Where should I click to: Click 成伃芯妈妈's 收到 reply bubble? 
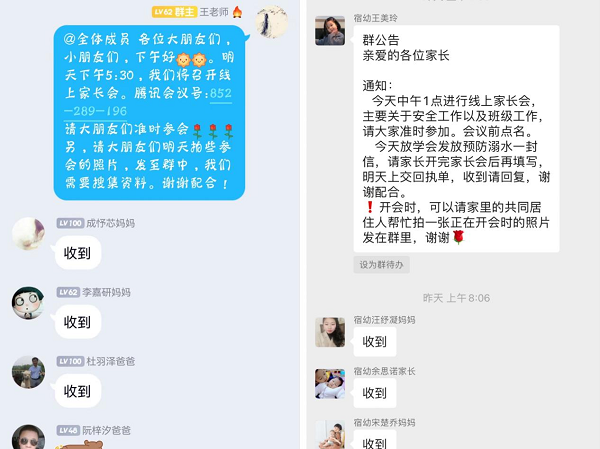[x=78, y=253]
